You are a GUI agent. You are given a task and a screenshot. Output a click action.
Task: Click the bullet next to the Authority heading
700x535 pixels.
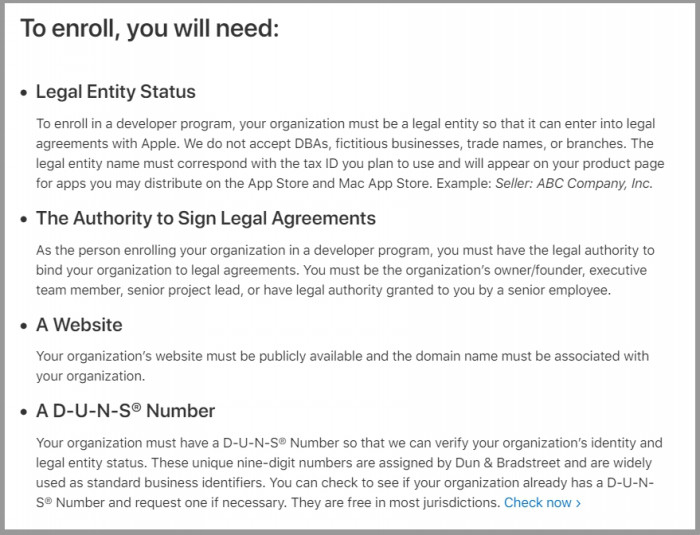[24, 219]
